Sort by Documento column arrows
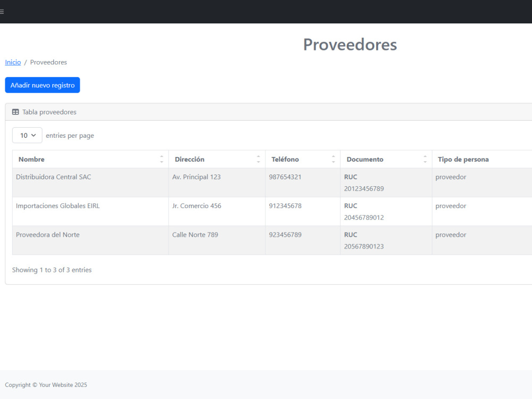The height and width of the screenshot is (399, 532). pos(425,159)
